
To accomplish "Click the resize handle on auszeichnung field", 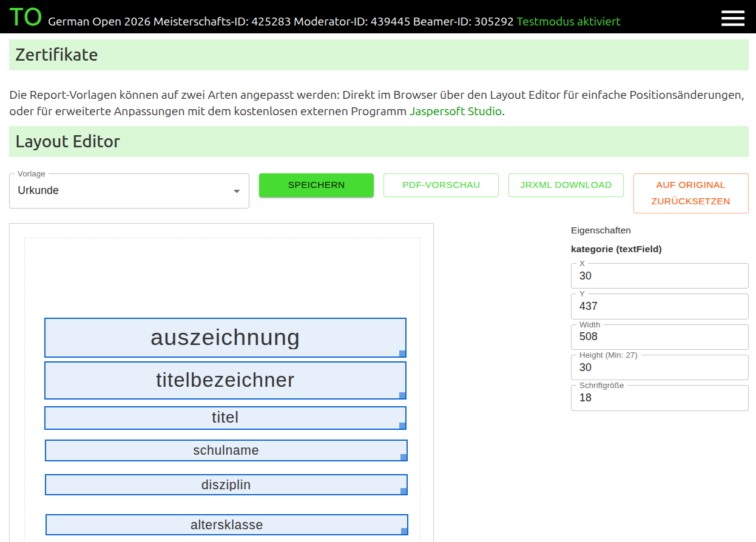I will 402,353.
